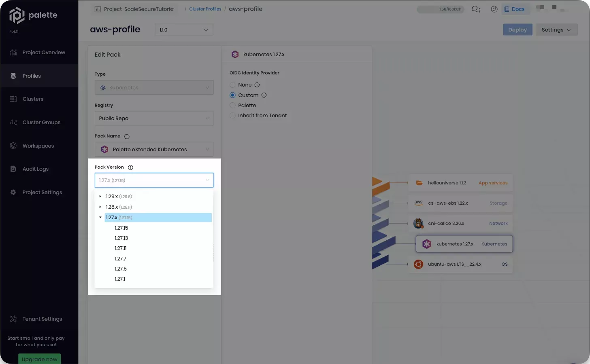The height and width of the screenshot is (364, 590).
Task: Expand the 1.28.x version group
Action: click(x=100, y=207)
